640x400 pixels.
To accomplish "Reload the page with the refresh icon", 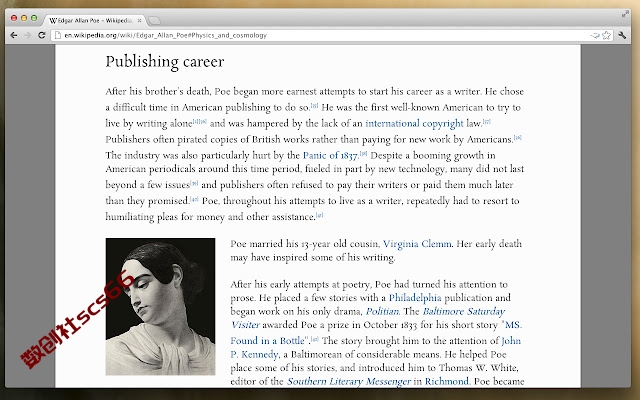I will (x=41, y=35).
